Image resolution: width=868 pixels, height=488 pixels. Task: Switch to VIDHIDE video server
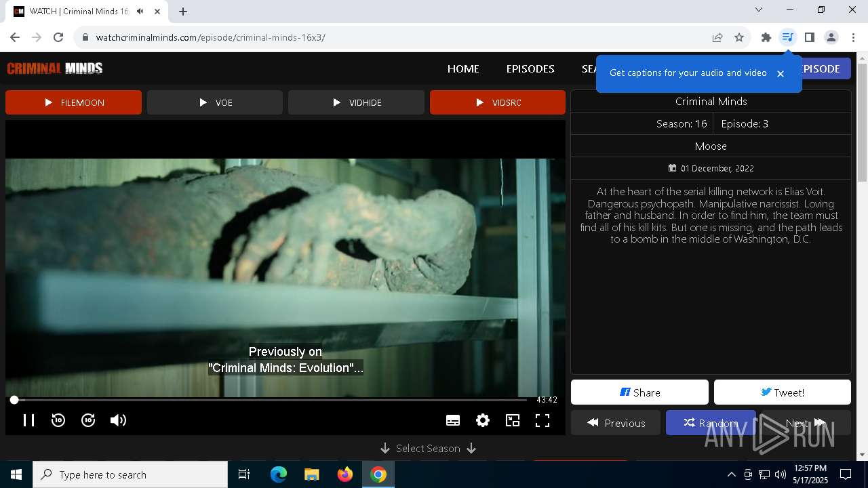(356, 102)
